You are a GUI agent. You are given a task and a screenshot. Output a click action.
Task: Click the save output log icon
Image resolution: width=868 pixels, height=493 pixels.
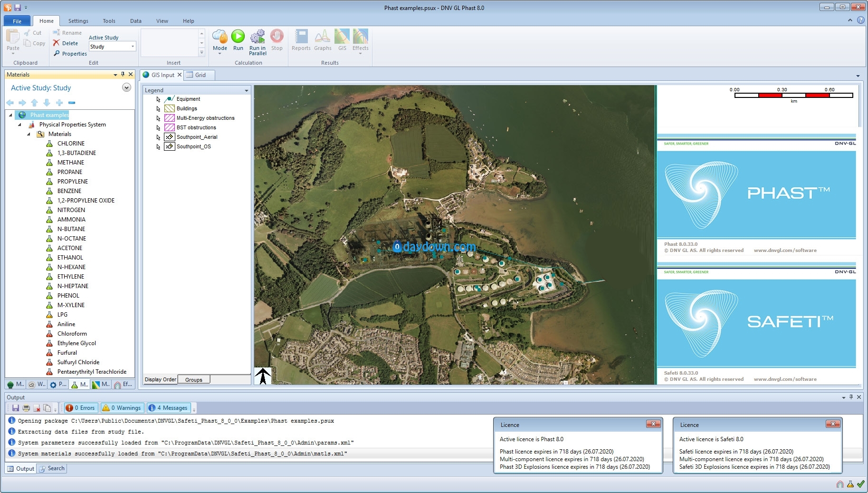tap(16, 408)
